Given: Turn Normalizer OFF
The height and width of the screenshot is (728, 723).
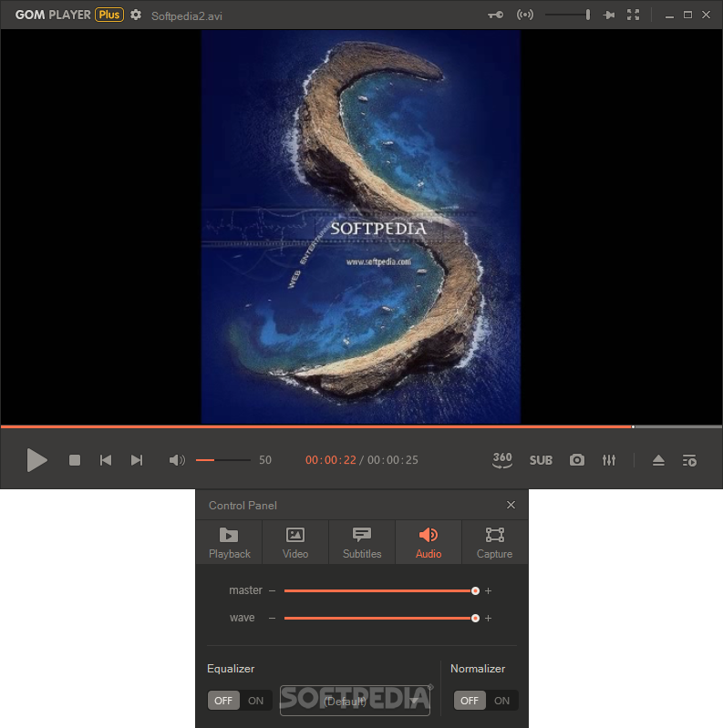Looking at the screenshot, I should tap(470, 700).
